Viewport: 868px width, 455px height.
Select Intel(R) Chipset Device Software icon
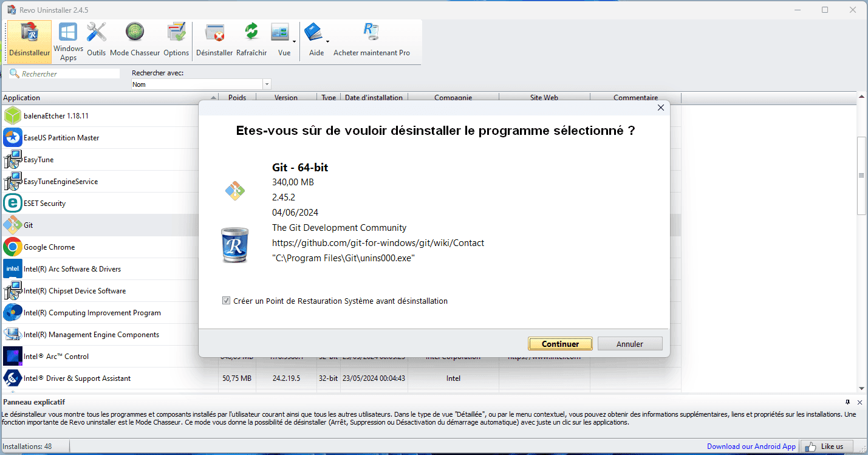13,290
